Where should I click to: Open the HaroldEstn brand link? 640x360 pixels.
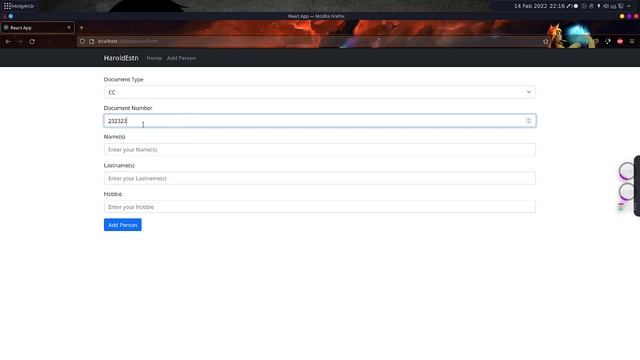121,58
